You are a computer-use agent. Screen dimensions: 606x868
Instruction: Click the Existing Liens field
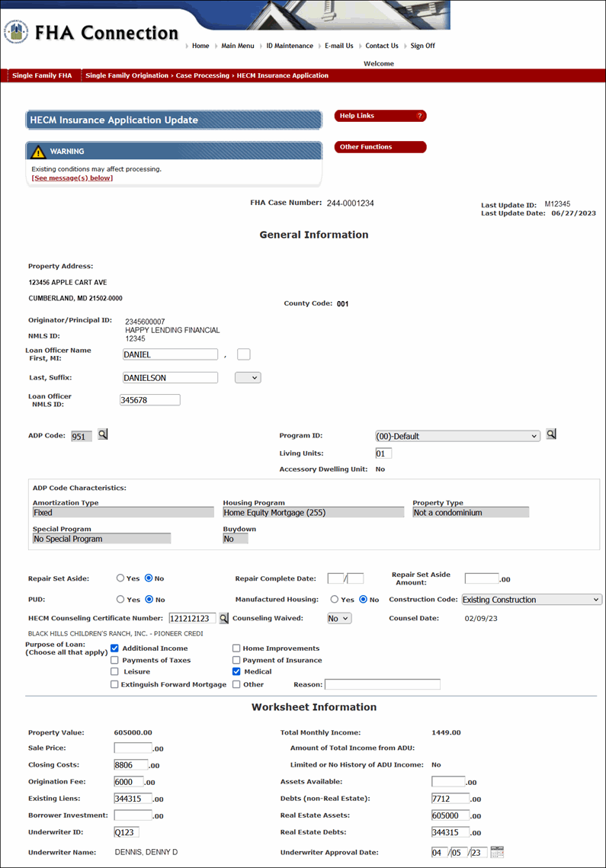click(133, 798)
